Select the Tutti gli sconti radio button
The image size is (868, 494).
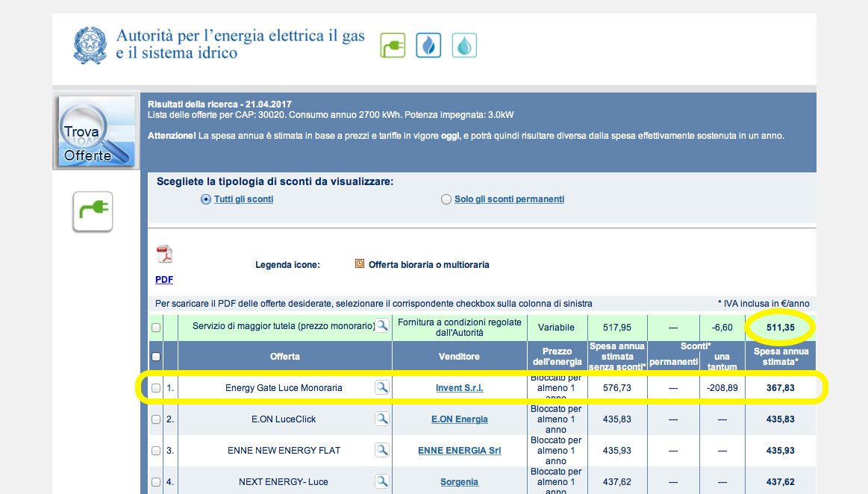[x=206, y=199]
